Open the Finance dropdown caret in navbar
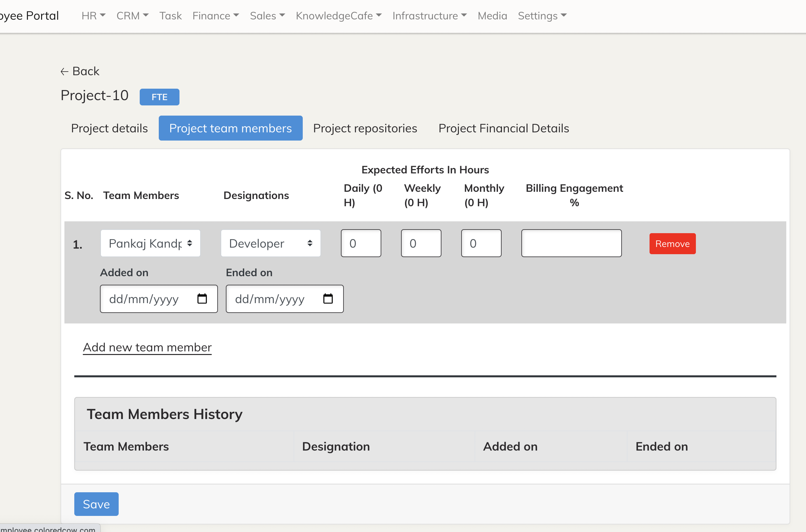The height and width of the screenshot is (532, 806). (236, 15)
